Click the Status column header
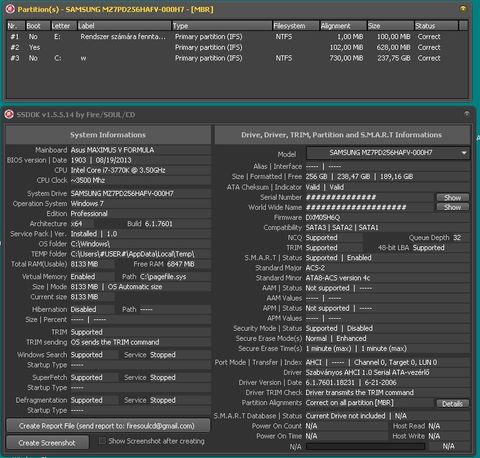 (x=436, y=26)
